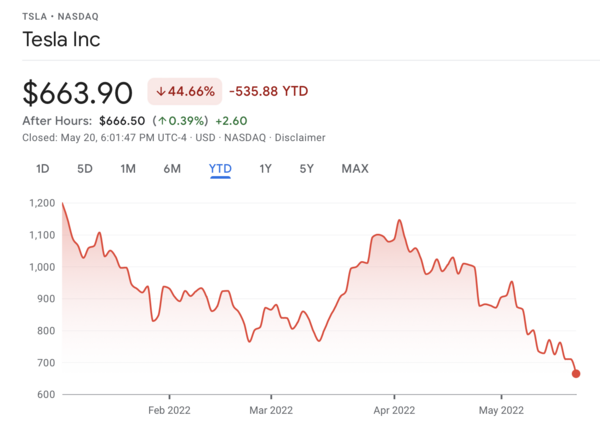Switch to the 1D time range tab
Image resolution: width=600 pixels, height=436 pixels.
click(43, 169)
